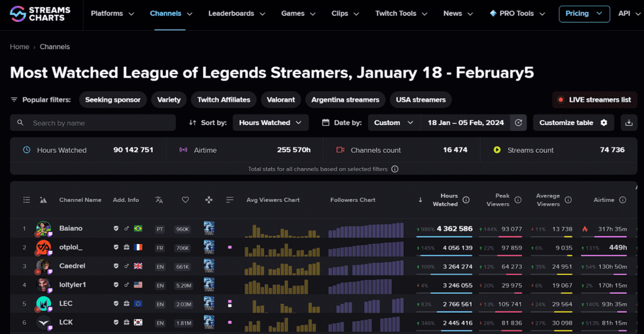
Task: Enable the Twitch Affiliates filter
Action: [223, 100]
